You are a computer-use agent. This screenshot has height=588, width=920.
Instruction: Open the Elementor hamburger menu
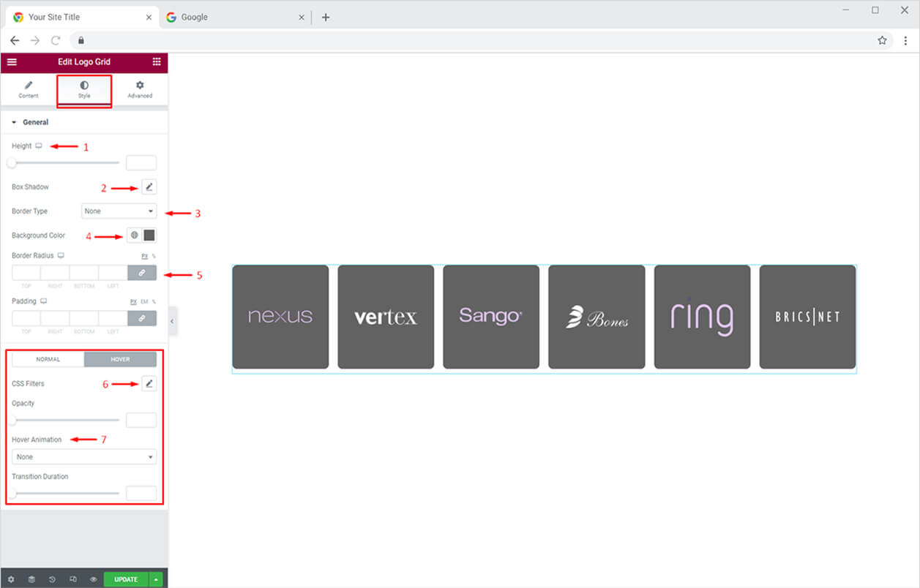click(x=12, y=62)
